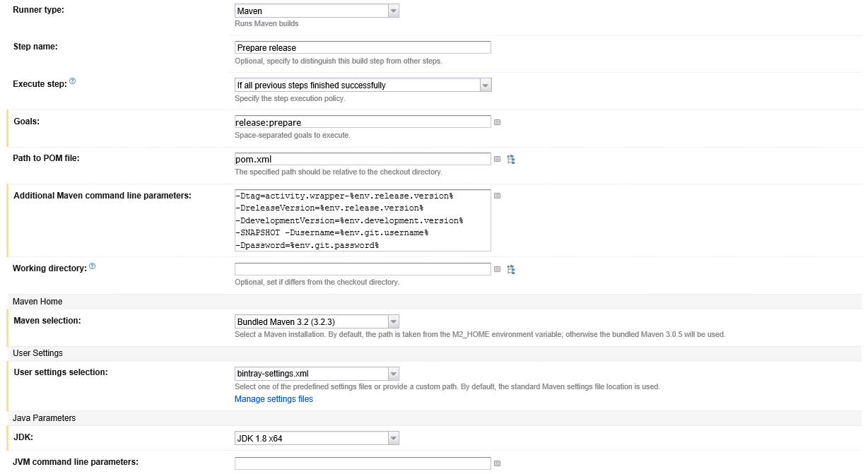Expand the User settings selection dropdown
Screen dimensions: 868x474
click(317, 374)
